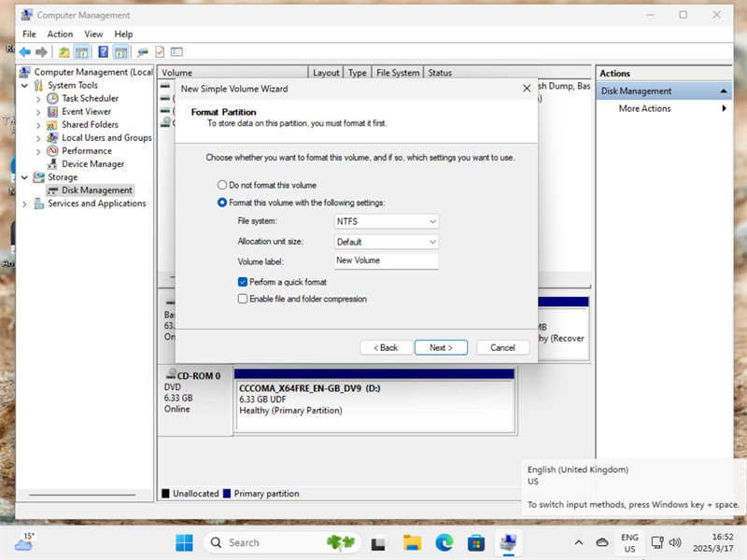Uncheck 'Perform a quick format'
Screen dimensions: 747x560
pyautogui.click(x=243, y=282)
